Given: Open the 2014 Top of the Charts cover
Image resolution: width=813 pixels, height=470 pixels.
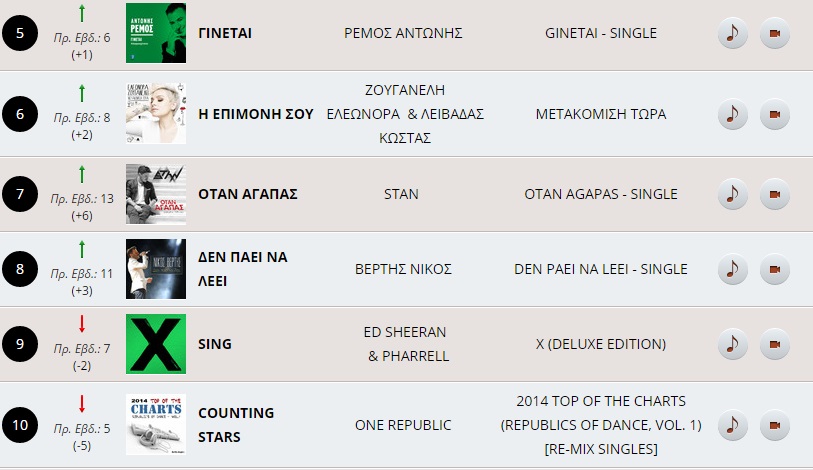Looking at the screenshot, I should click(x=156, y=425).
